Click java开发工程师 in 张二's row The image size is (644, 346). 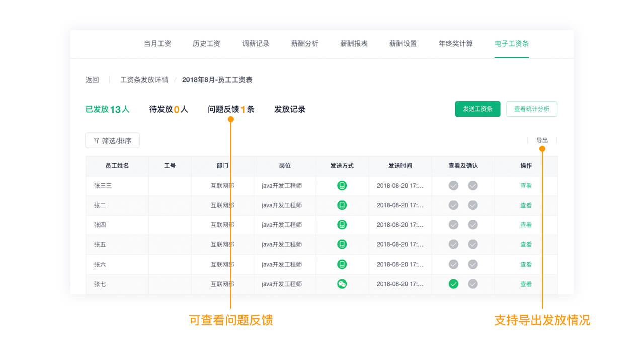282,205
